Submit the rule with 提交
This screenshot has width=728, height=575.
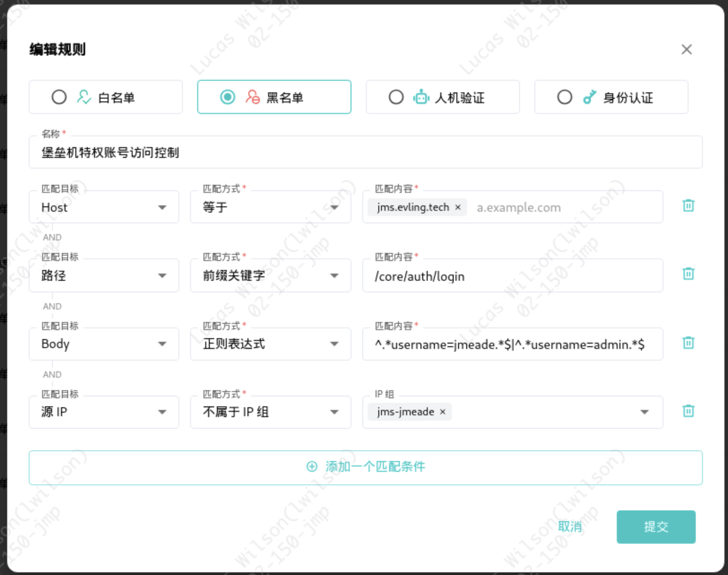[x=656, y=527]
